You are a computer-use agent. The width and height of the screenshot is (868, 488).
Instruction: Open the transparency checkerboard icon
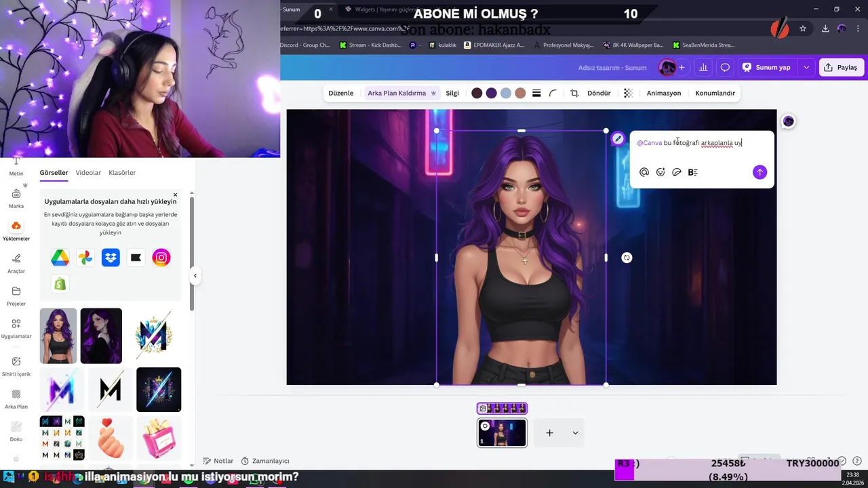coord(629,94)
